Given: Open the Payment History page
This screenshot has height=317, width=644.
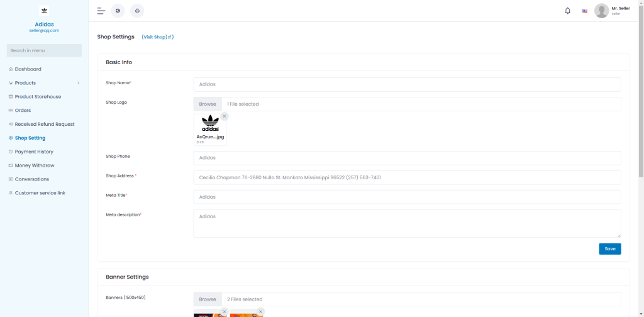Looking at the screenshot, I should click(34, 152).
